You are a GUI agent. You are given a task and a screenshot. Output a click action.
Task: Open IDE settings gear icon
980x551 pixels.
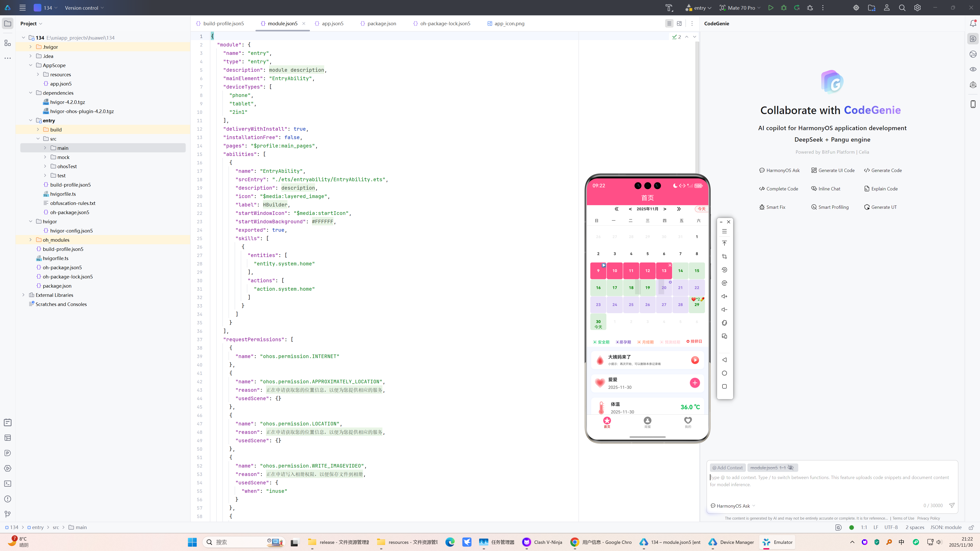pos(917,8)
